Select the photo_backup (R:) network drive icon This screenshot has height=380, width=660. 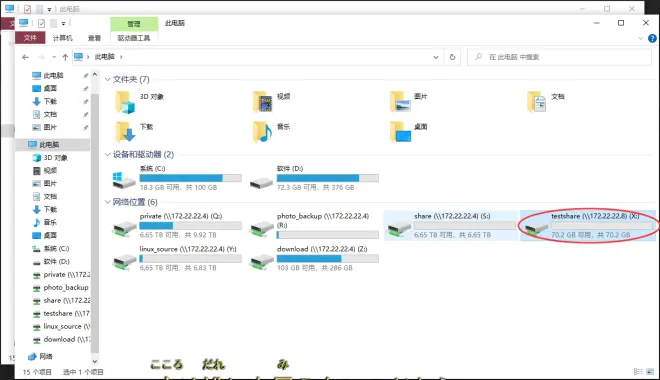261,229
